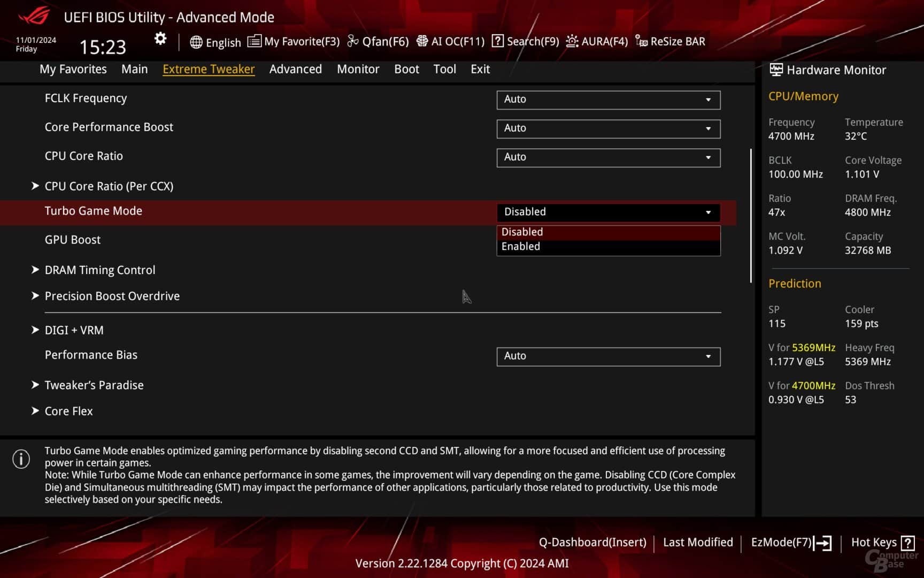The width and height of the screenshot is (924, 578).
Task: Open the Boot menu tab
Action: [x=406, y=69]
